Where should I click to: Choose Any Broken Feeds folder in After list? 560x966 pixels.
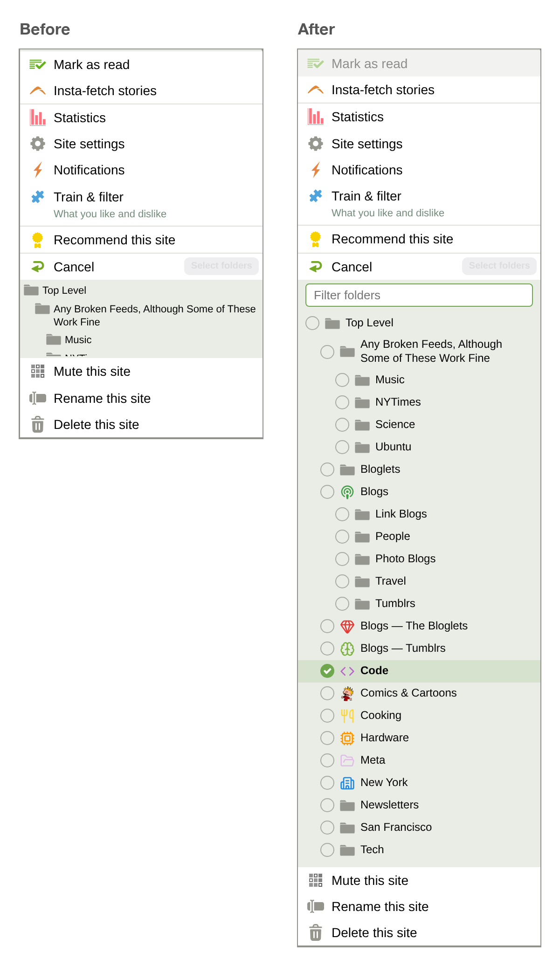pyautogui.click(x=419, y=351)
